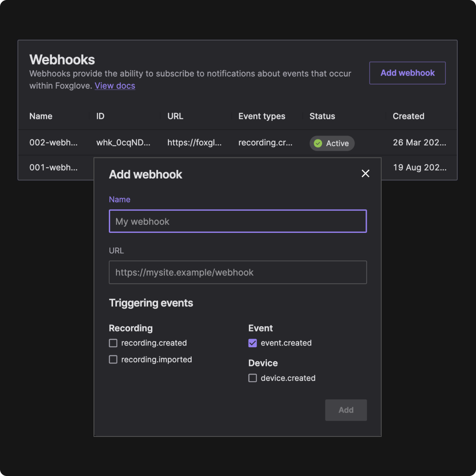Click the Event types column header
Image resolution: width=476 pixels, height=476 pixels.
262,116
